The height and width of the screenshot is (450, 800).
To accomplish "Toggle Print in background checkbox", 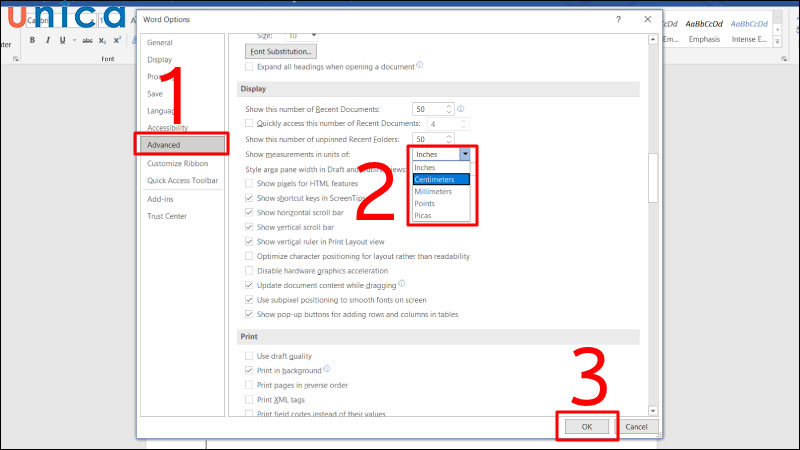I will tap(250, 370).
